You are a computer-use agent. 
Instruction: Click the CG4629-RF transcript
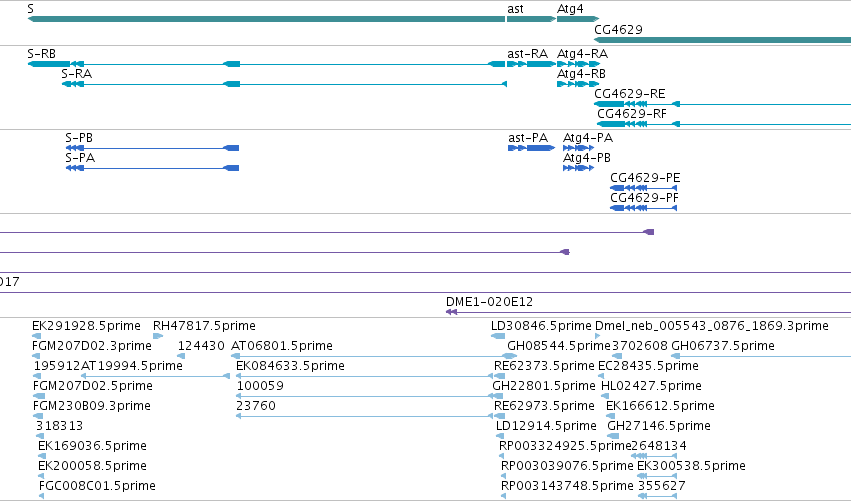pyautogui.click(x=724, y=124)
